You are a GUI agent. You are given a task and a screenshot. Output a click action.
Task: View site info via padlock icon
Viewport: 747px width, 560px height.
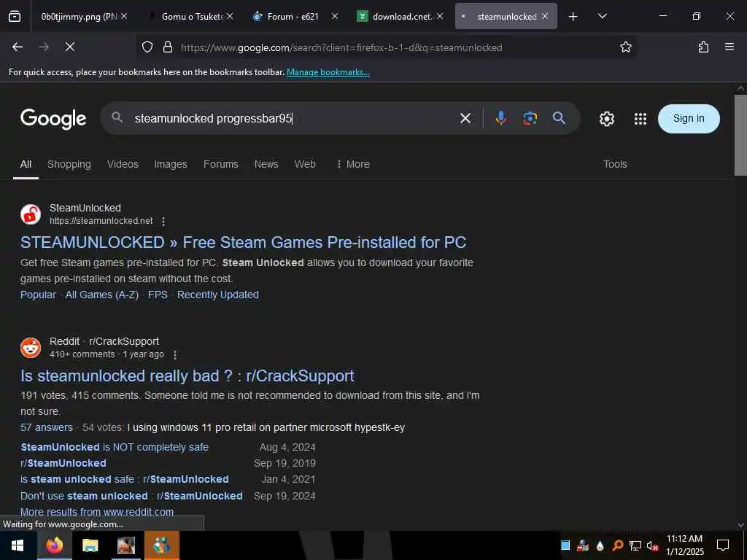[x=167, y=47]
